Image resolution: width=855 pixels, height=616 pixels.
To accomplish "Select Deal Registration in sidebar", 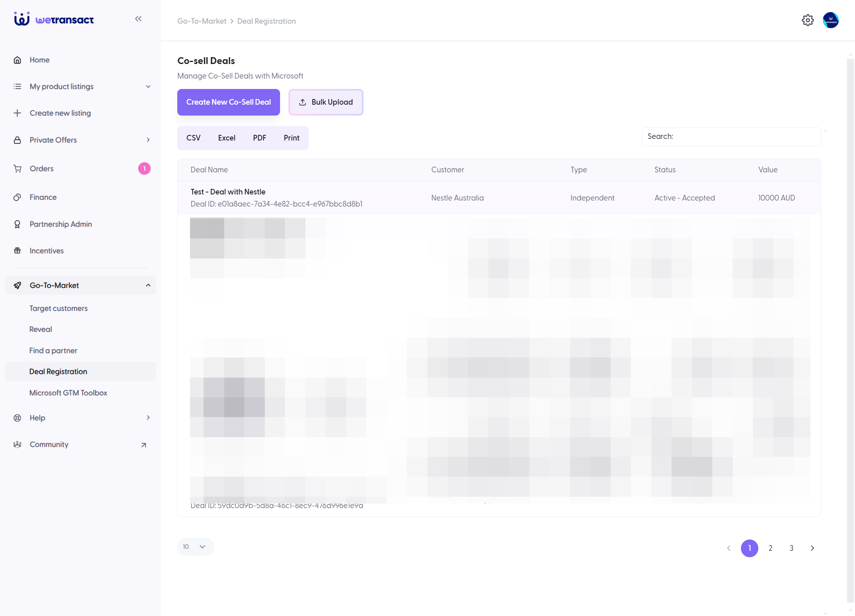I will [81, 372].
